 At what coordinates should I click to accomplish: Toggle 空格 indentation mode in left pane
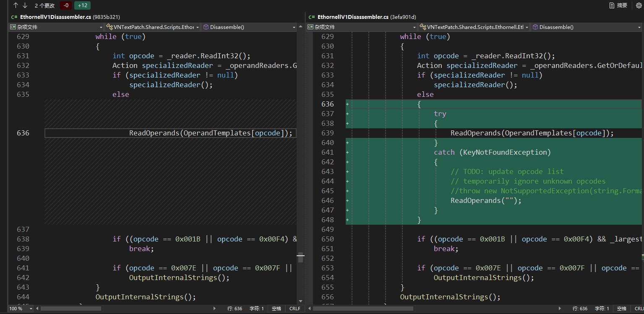point(276,309)
